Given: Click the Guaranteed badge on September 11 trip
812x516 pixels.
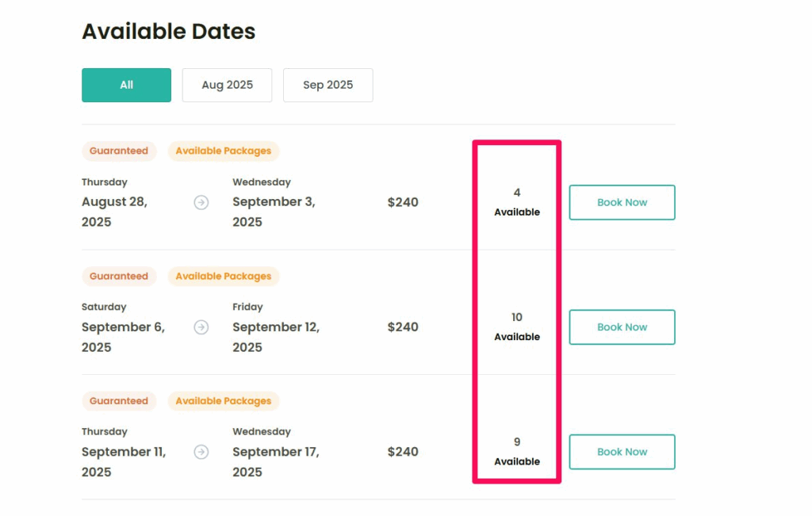Looking at the screenshot, I should tap(119, 401).
